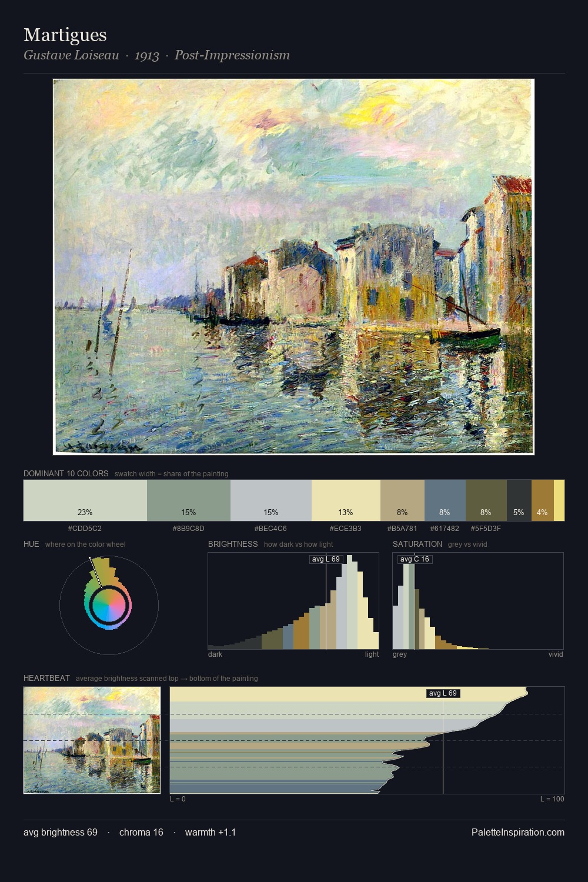Click the #B5A781 hex code label

(x=402, y=529)
